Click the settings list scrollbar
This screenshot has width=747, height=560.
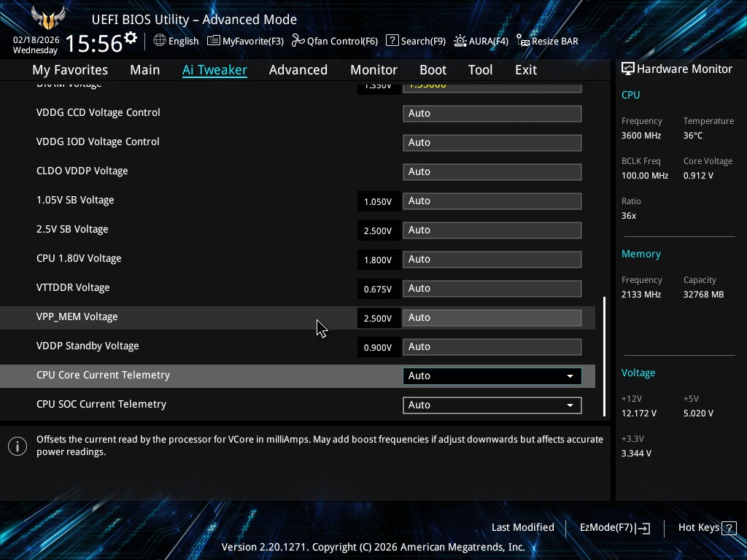pos(605,357)
